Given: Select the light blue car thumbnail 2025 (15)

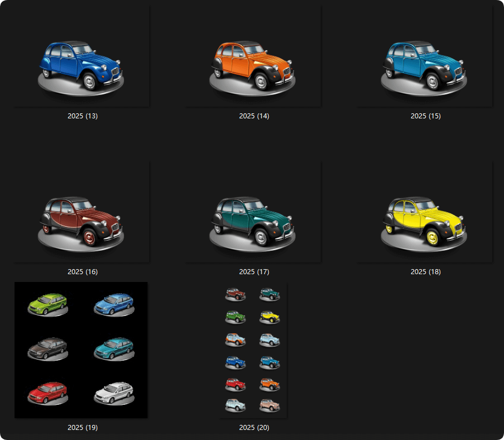Looking at the screenshot, I should coord(425,56).
